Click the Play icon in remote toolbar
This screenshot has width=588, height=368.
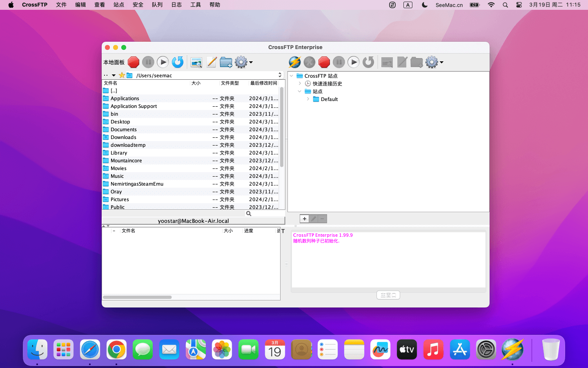point(354,62)
